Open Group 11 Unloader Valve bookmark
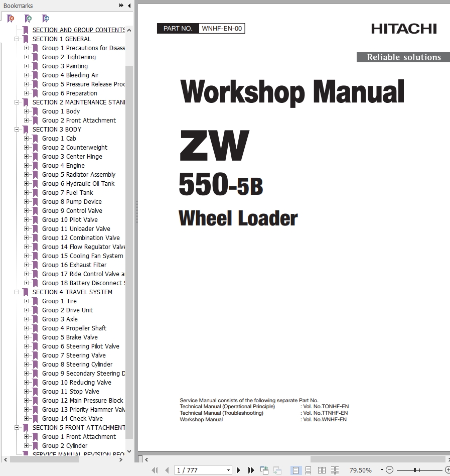 coord(76,229)
